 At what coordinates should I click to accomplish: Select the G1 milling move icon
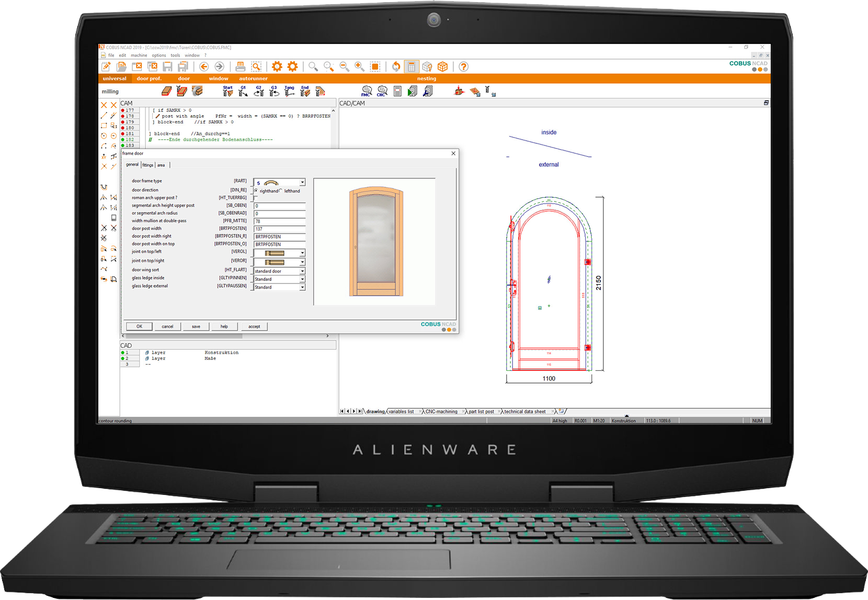coord(243,92)
